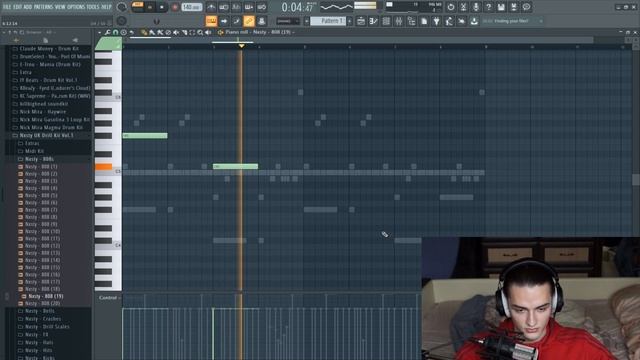This screenshot has height=360, width=640.
Task: Toggle blend recording overdub icon
Action: (249, 7)
